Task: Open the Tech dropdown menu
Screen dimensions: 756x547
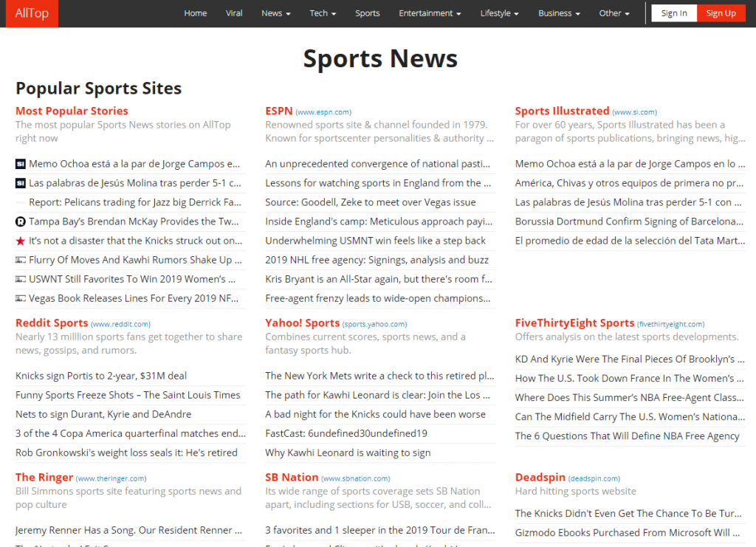Action: pyautogui.click(x=323, y=13)
